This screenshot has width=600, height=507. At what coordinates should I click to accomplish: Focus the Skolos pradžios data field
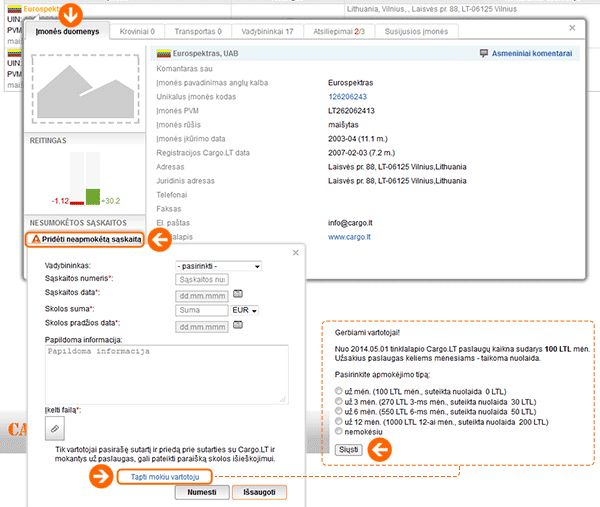(x=202, y=327)
